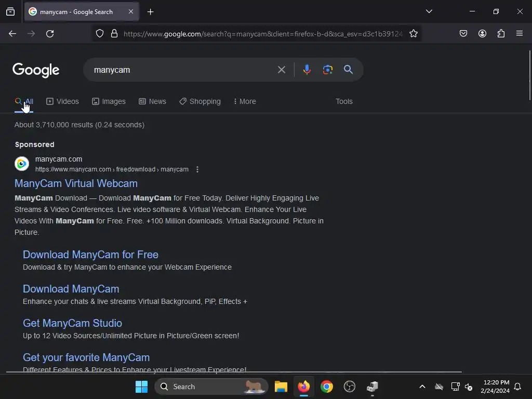Open Download ManyCam for Free link
Image resolution: width=532 pixels, height=399 pixels.
pos(90,255)
